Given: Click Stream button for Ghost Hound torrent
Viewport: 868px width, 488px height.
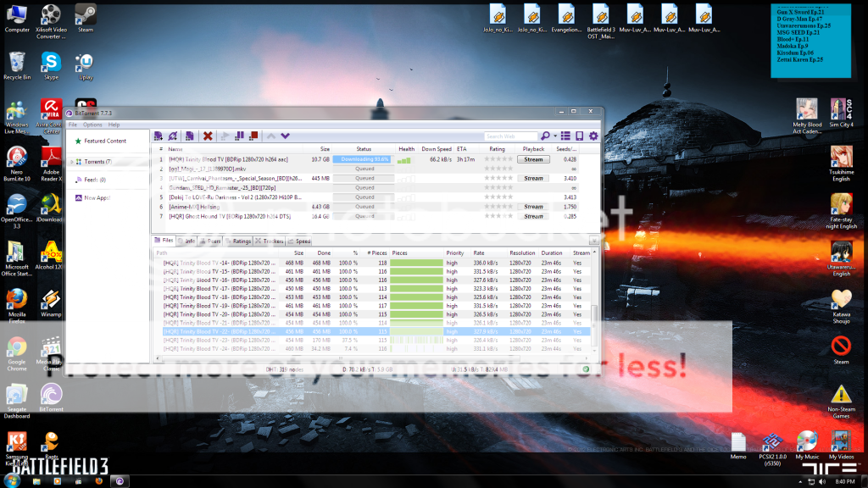Looking at the screenshot, I should pos(533,216).
